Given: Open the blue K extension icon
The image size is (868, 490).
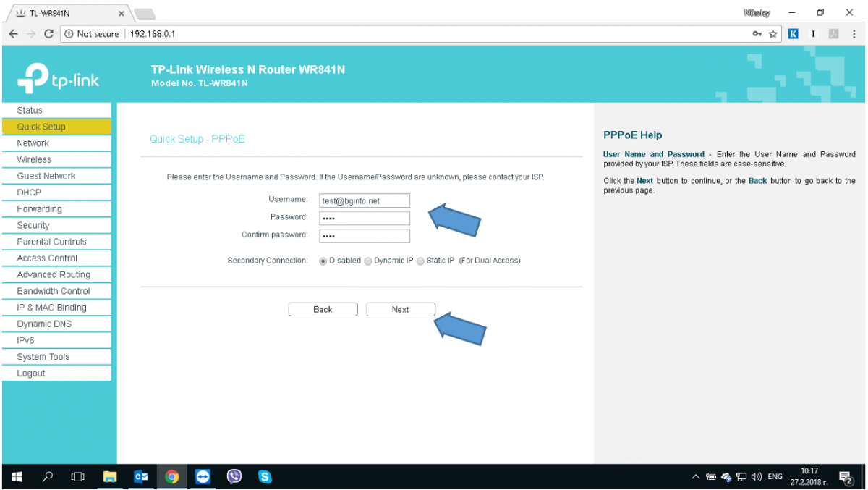Looking at the screenshot, I should [x=793, y=34].
